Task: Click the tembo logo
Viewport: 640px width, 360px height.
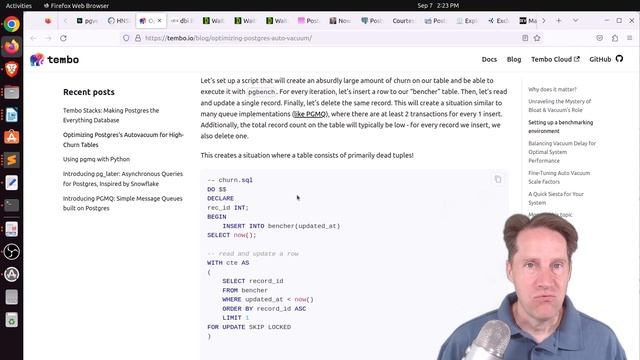Action: click(x=55, y=60)
